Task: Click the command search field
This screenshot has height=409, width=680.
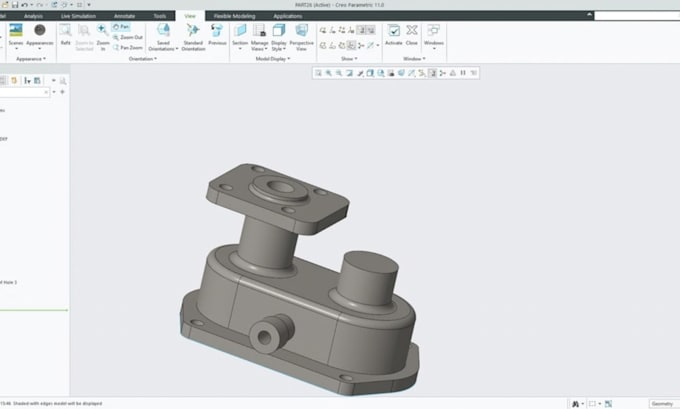Action: (637, 16)
